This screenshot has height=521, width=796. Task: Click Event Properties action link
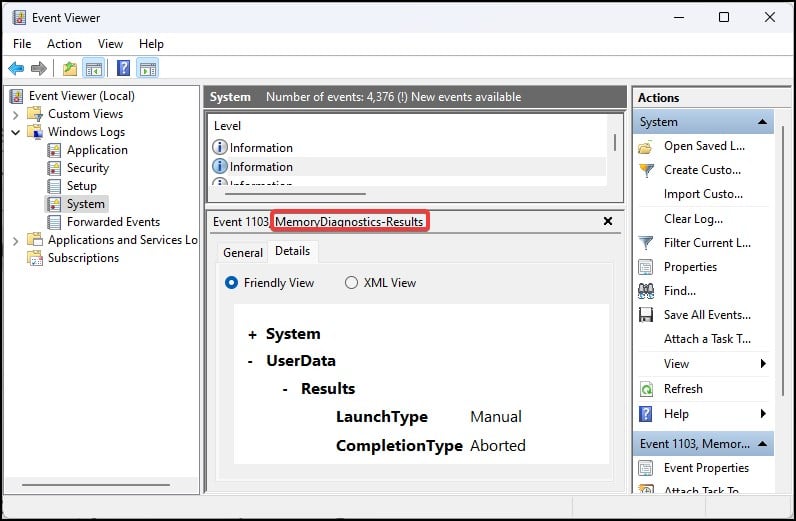point(706,468)
